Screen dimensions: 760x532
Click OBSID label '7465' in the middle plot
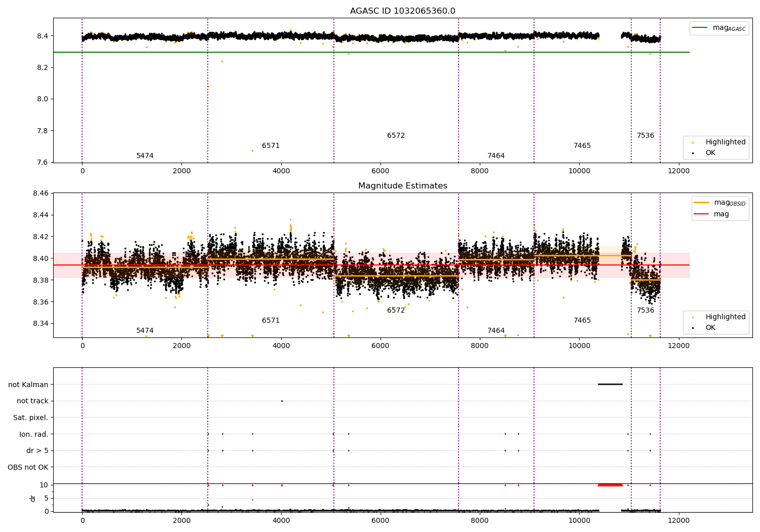click(582, 321)
